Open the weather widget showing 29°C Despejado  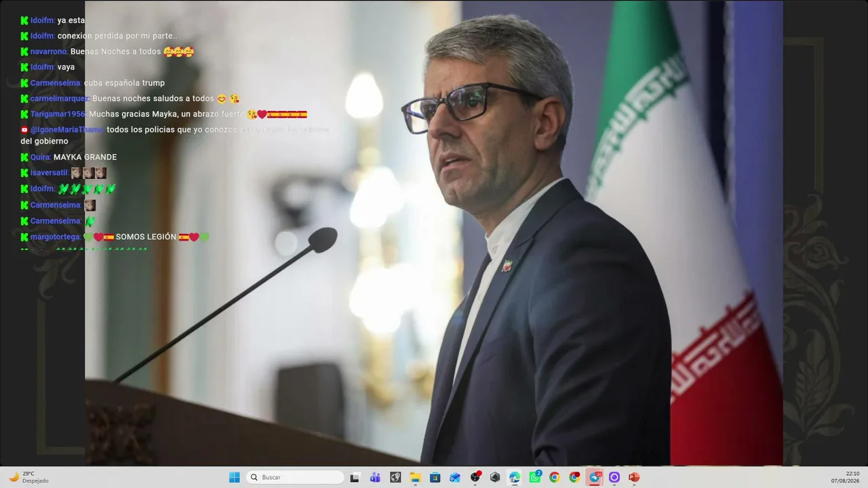tap(28, 477)
